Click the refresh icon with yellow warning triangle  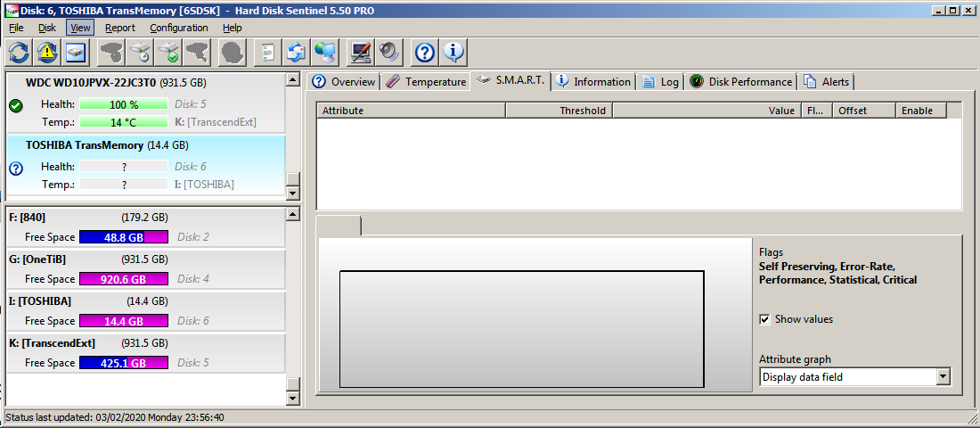[x=47, y=52]
